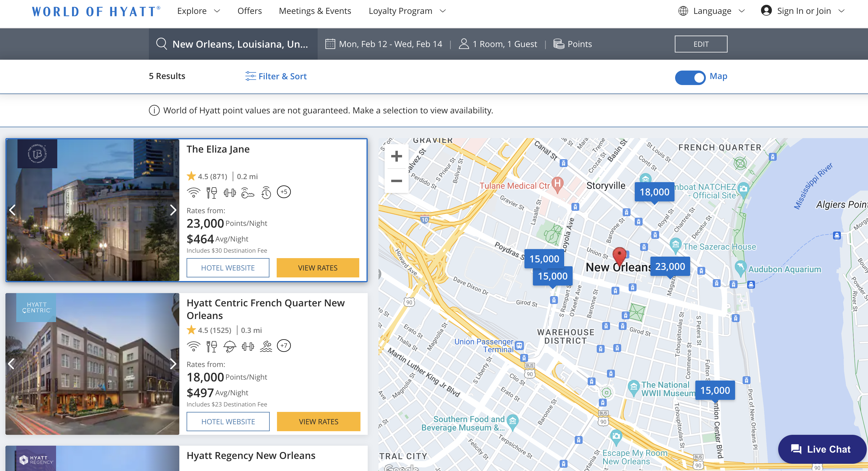Click The Eliza Jane 4.5 (871) rating
Viewport: 868px width, 471px height.
207,176
